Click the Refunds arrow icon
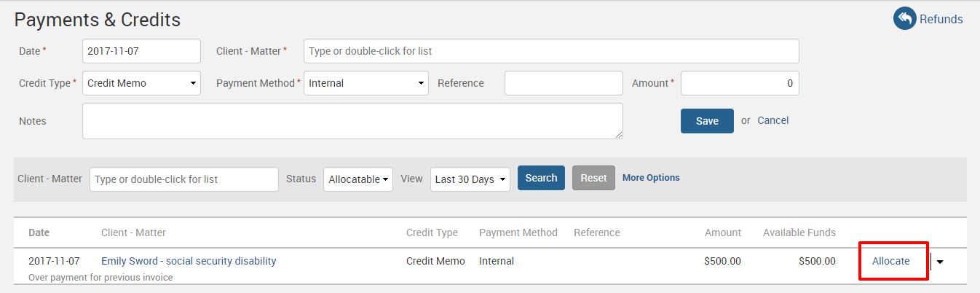Viewport: 980px width, 293px height. [904, 19]
